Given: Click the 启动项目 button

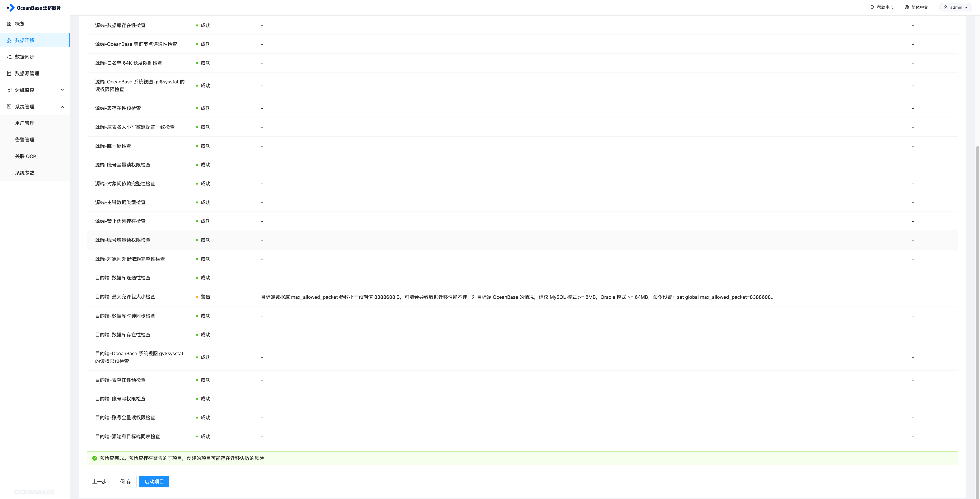Looking at the screenshot, I should [154, 482].
